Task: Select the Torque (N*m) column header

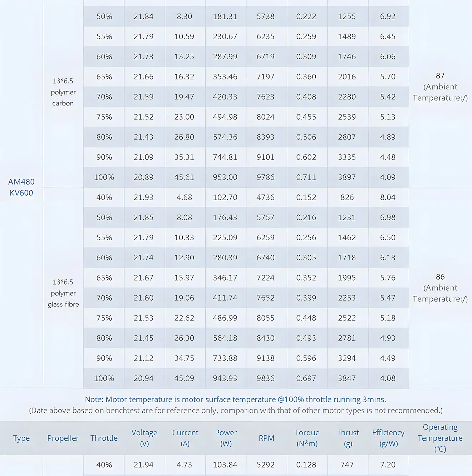Action: [307, 438]
